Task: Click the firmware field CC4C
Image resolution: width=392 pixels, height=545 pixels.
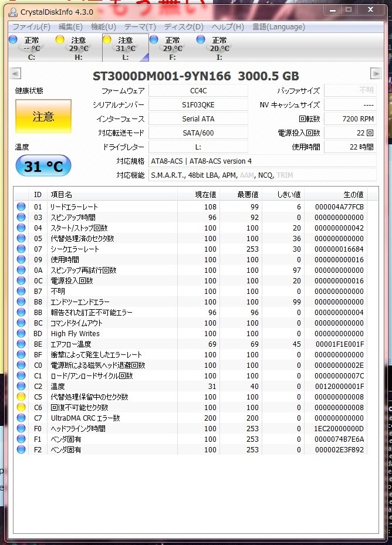Action: pos(198,91)
